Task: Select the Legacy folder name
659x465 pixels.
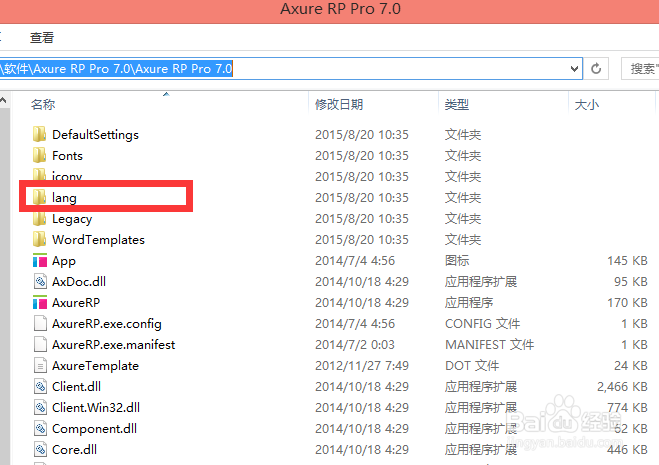Action: (72, 219)
